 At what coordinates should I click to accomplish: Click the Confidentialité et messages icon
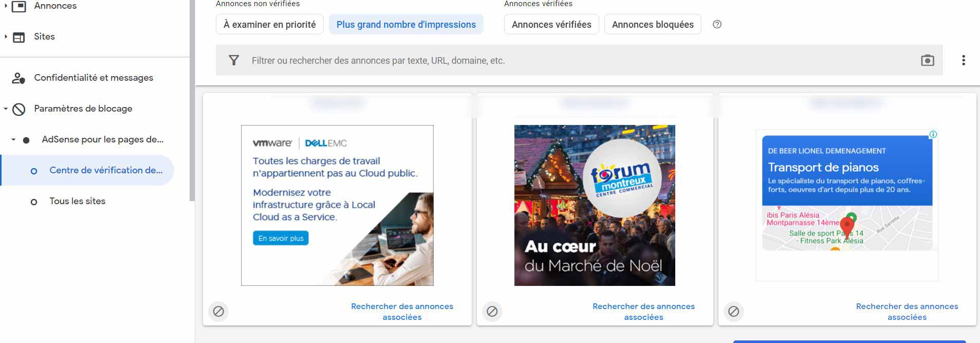click(19, 78)
